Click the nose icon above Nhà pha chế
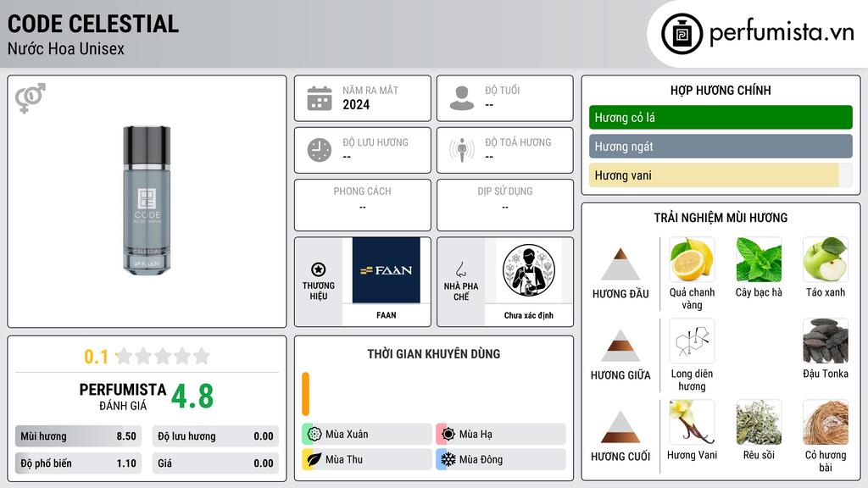Screen dimensions: 868x488 tap(460, 269)
